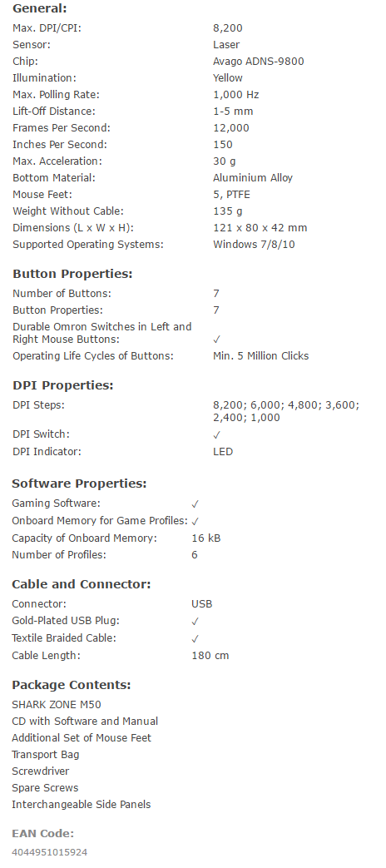Click the Gaming Software checkmark

pos(195,503)
